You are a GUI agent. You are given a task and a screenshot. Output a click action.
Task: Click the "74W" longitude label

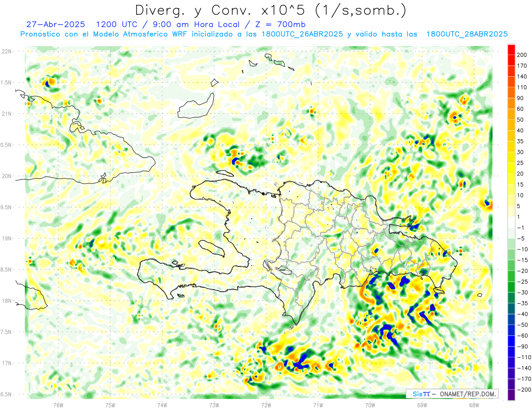[162, 404]
